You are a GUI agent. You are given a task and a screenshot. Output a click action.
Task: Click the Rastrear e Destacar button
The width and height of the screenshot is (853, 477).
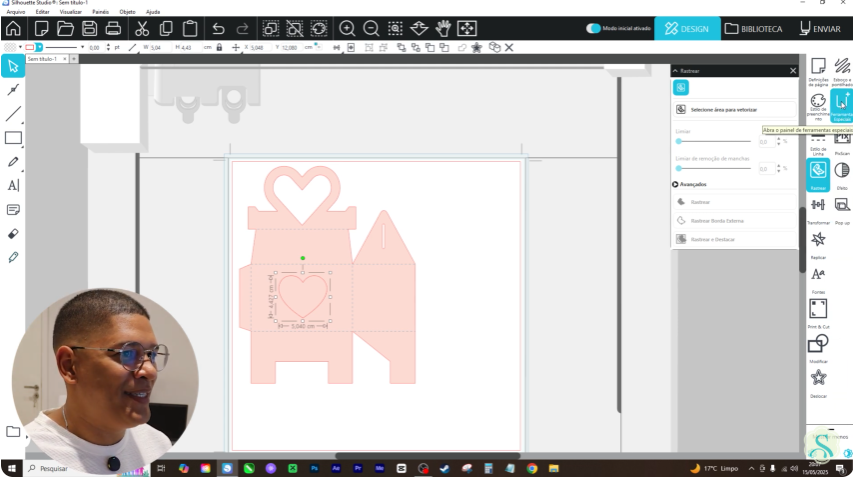pyautogui.click(x=734, y=239)
